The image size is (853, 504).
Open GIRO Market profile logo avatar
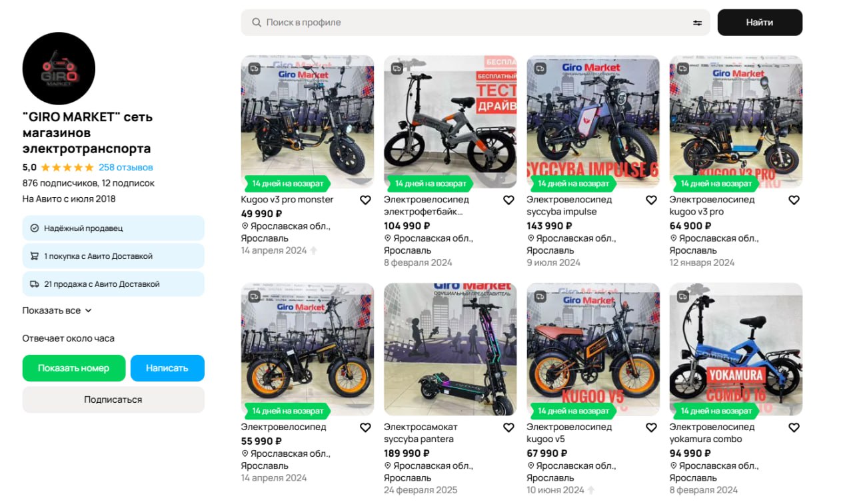[x=59, y=69]
